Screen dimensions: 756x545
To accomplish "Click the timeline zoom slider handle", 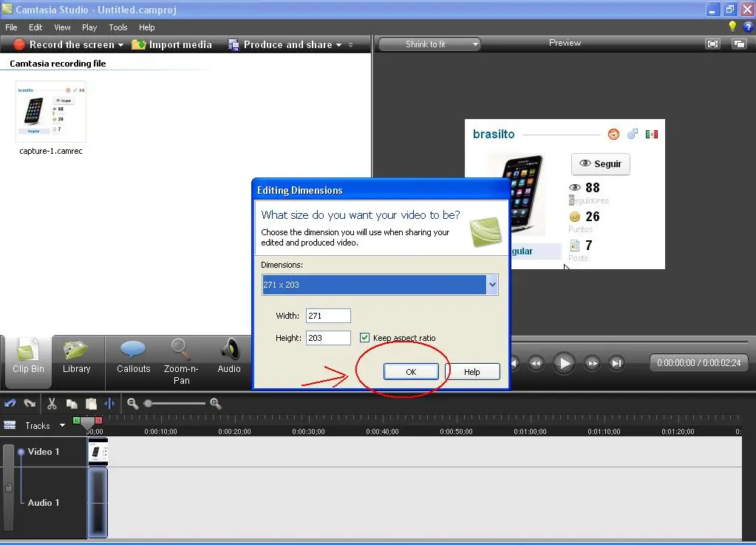I will [x=148, y=403].
